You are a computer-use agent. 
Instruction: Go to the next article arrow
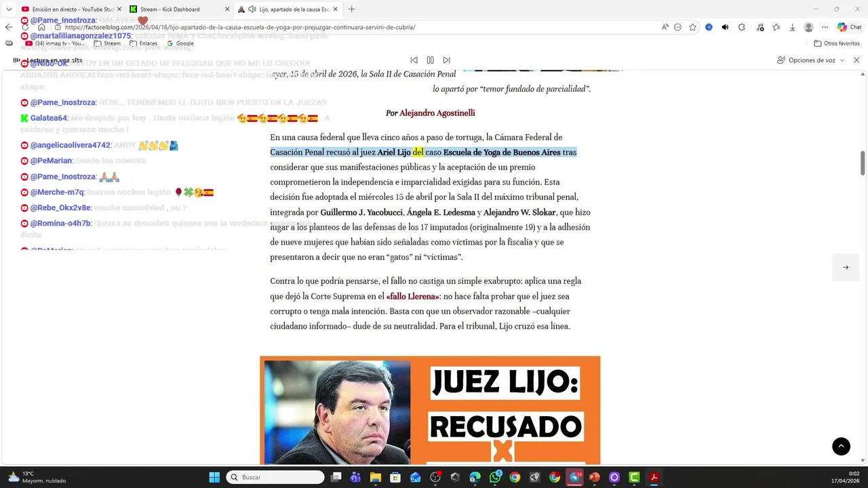846,267
